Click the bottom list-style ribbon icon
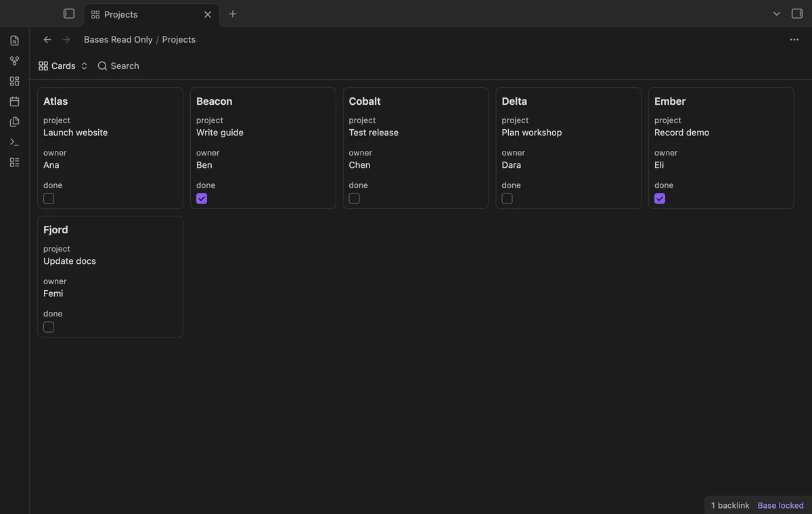Image resolution: width=812 pixels, height=514 pixels. pyautogui.click(x=14, y=162)
